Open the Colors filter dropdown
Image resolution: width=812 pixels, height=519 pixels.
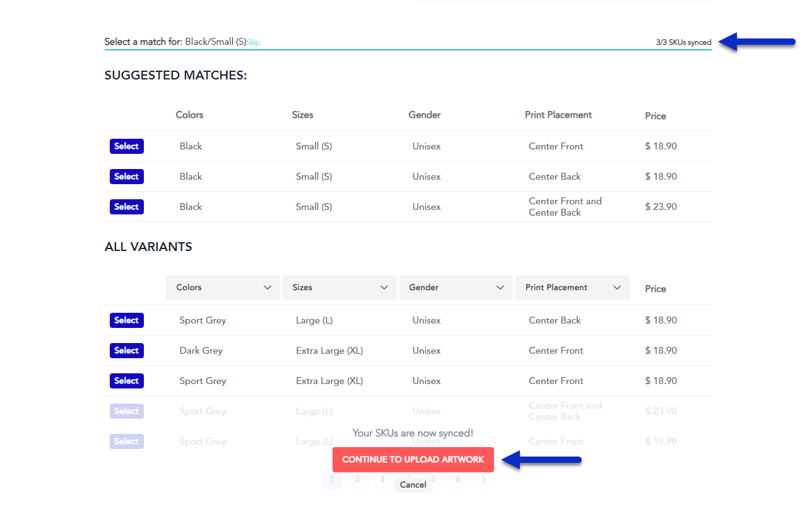[x=223, y=287]
